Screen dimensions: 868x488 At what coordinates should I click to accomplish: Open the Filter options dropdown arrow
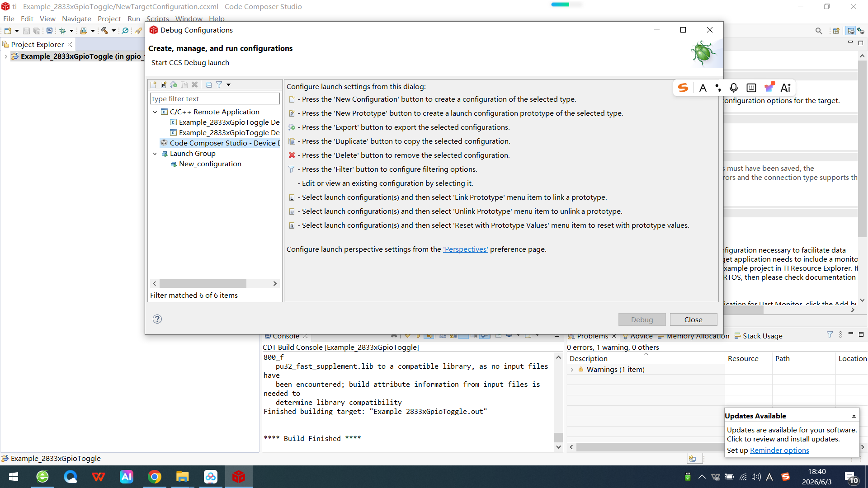(x=229, y=84)
